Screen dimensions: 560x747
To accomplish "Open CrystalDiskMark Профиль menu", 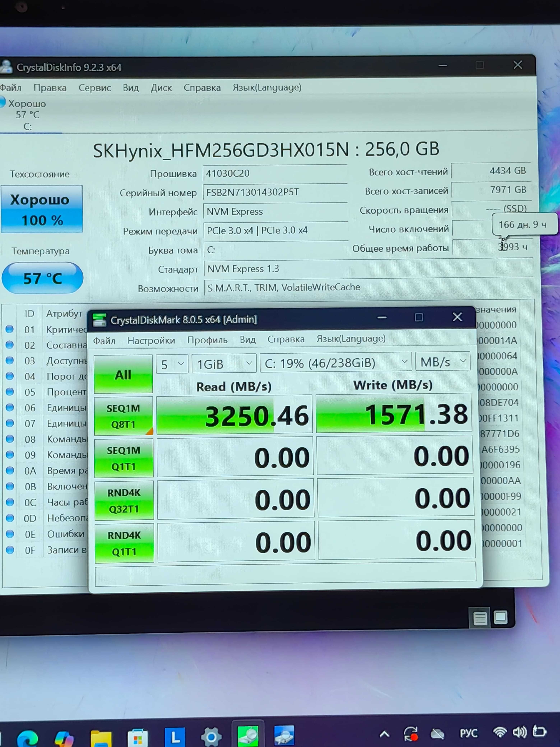I will click(x=207, y=340).
